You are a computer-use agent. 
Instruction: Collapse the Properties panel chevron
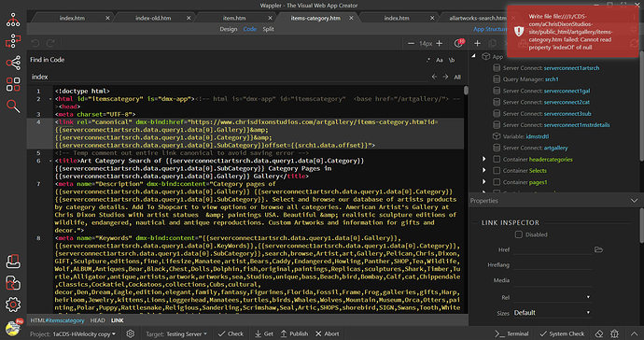point(634,201)
